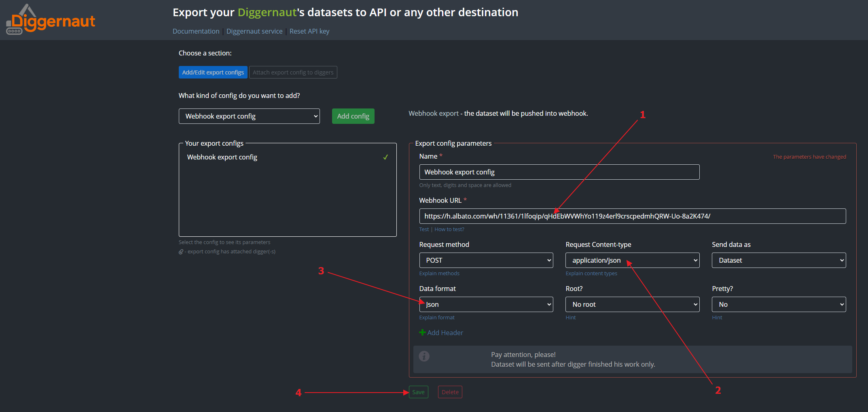The image size is (868, 412).
Task: Click the Explain methods link
Action: click(x=439, y=273)
